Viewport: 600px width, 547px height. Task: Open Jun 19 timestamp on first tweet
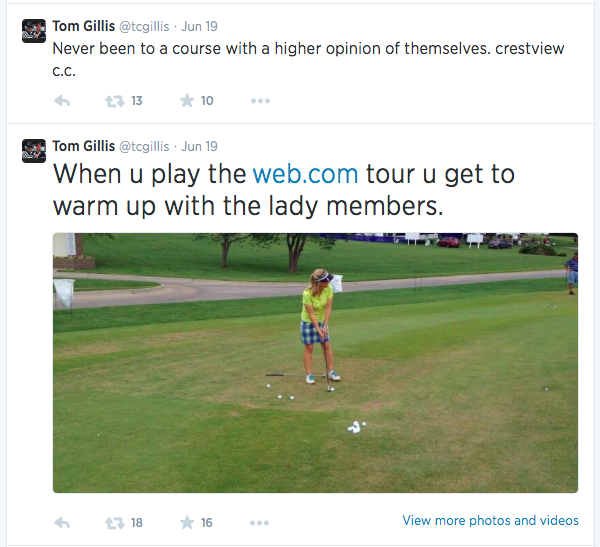[x=199, y=25]
